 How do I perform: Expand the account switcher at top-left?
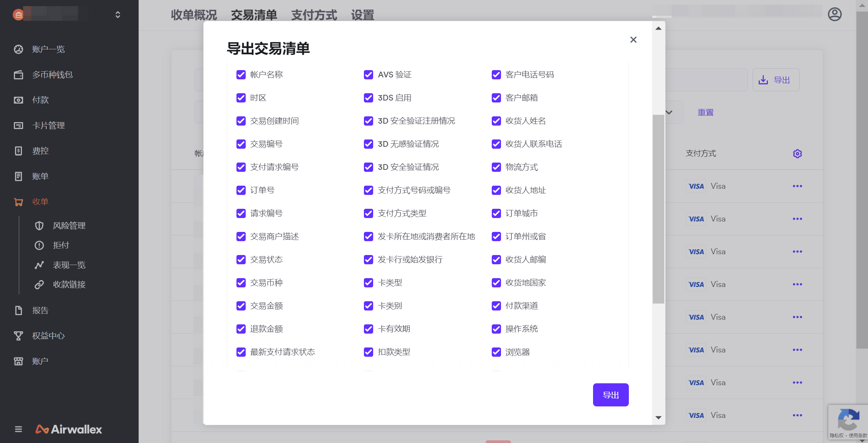(118, 15)
